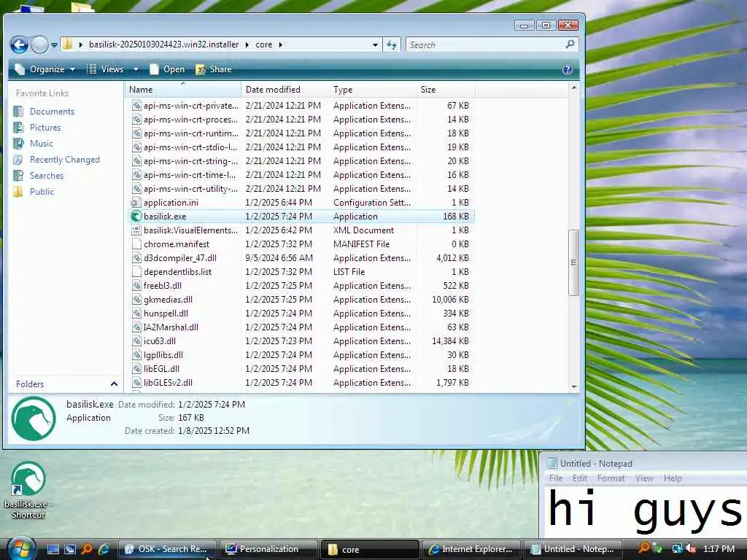Open the address bar history dropdown

pos(376,44)
